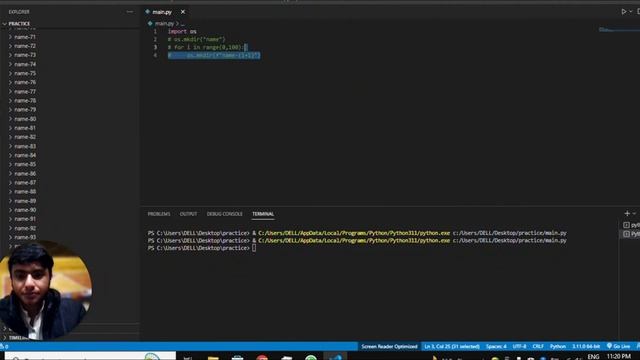The height and width of the screenshot is (360, 640).
Task: Click the VS Code icon in Windows taskbar
Action: (x=336, y=357)
